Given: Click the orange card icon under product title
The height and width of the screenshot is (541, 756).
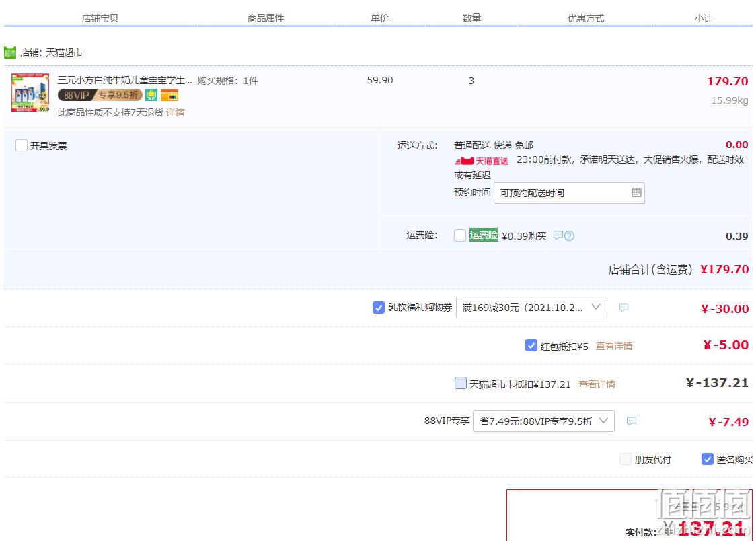Looking at the screenshot, I should click(169, 95).
